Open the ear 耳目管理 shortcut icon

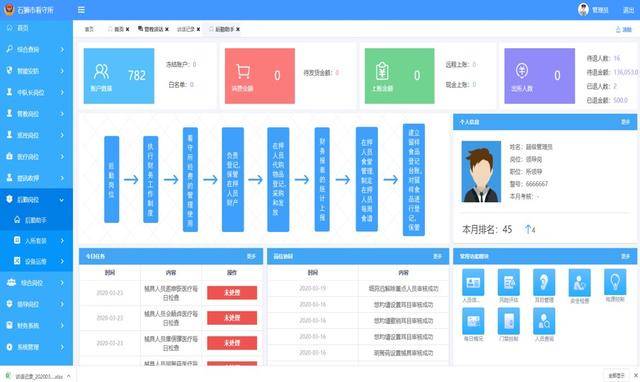[x=544, y=282]
